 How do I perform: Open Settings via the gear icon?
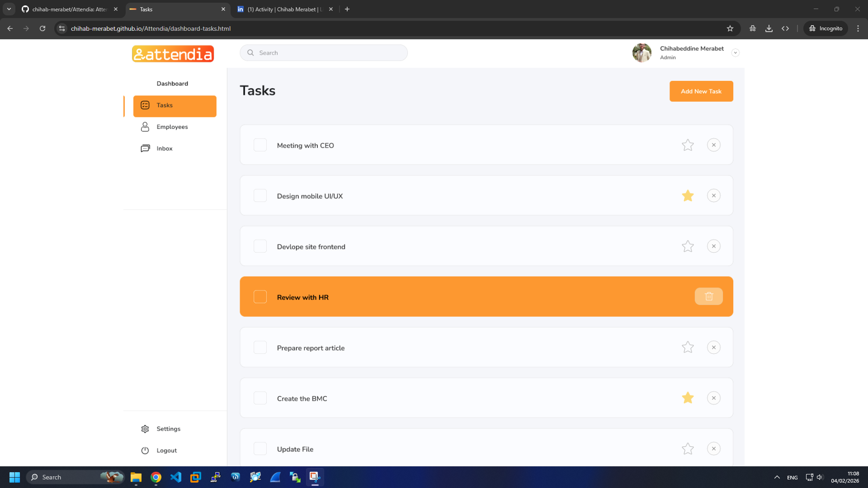pyautogui.click(x=145, y=428)
